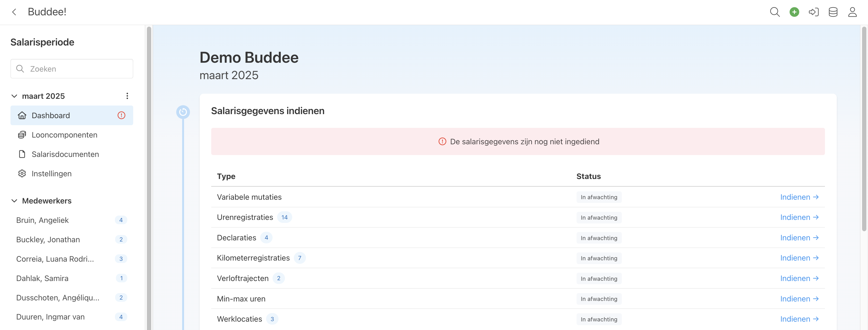Image resolution: width=868 pixels, height=330 pixels.
Task: Click the login arrow icon in header
Action: (813, 12)
